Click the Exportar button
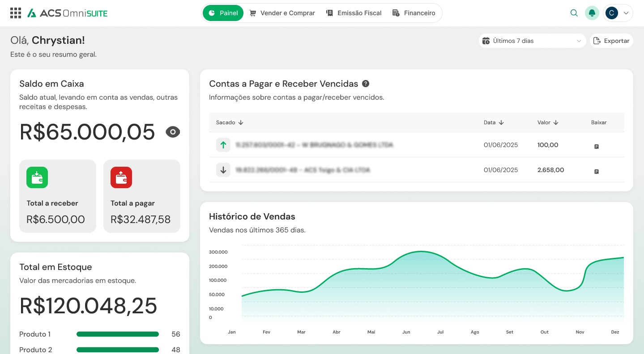 point(611,40)
